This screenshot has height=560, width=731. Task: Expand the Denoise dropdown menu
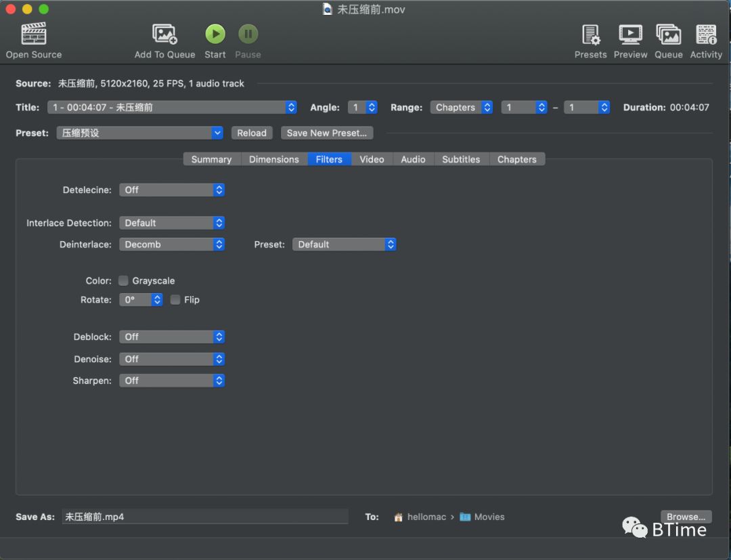tap(172, 359)
